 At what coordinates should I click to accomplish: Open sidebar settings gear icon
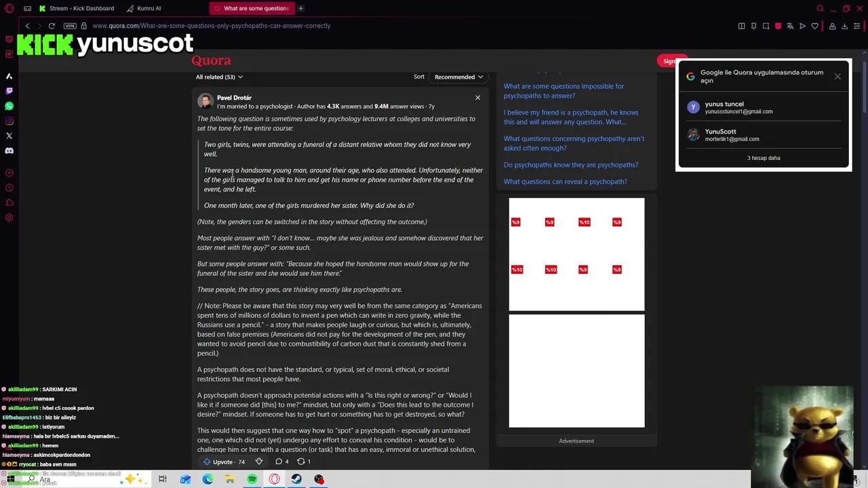(9, 218)
